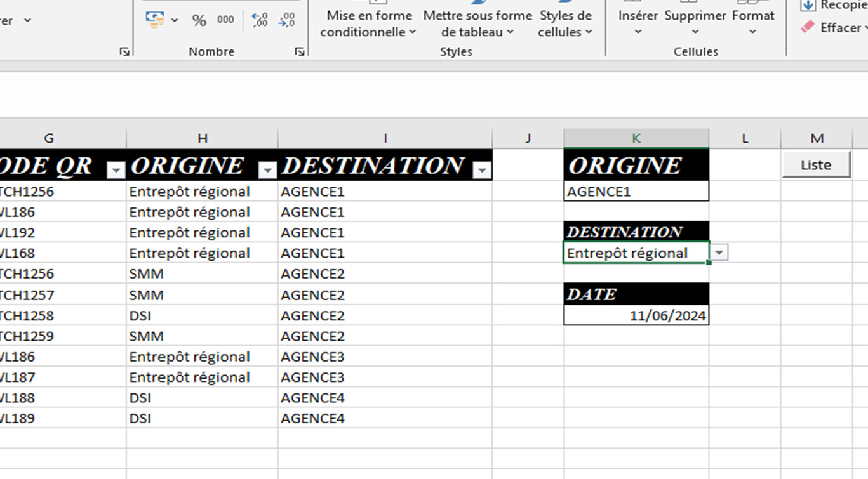Click the Recopier fill-down icon
868x479 pixels.
coord(808,5)
